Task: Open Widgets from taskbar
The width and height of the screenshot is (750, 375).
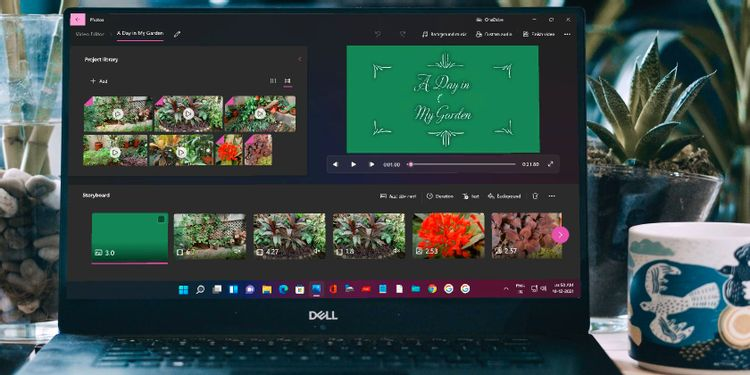Action: 233,289
